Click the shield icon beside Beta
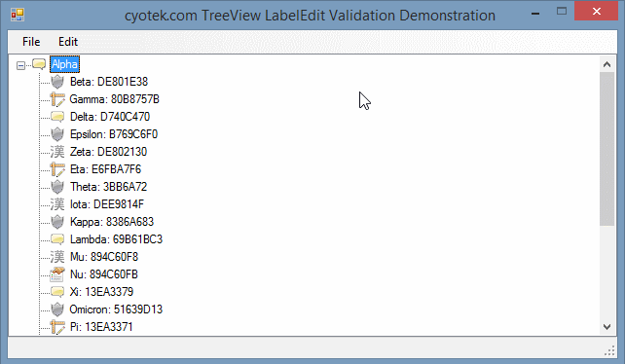 [57, 82]
